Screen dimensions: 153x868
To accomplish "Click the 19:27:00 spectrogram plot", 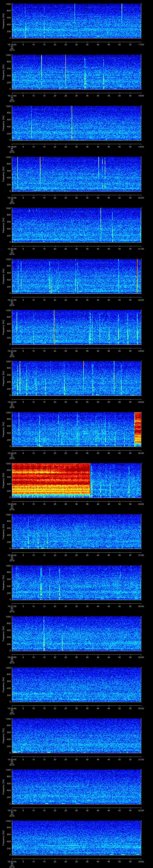I will point(77,583).
